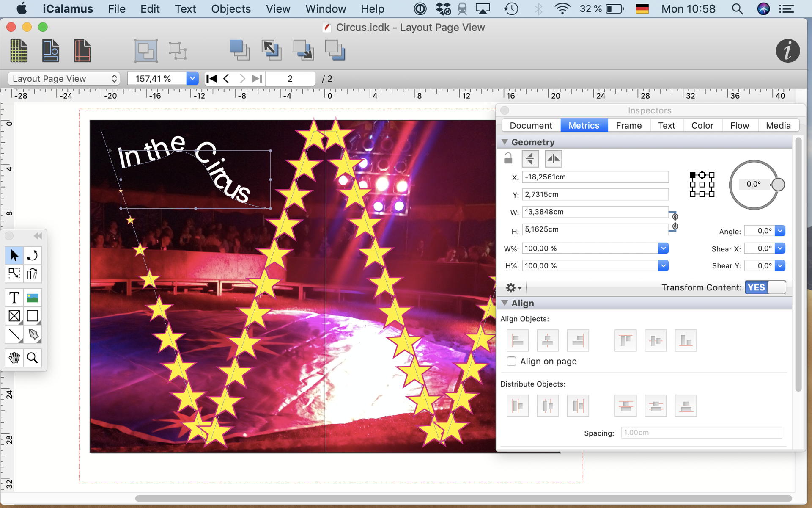
Task: Open the W% dropdown arrow
Action: (x=663, y=248)
